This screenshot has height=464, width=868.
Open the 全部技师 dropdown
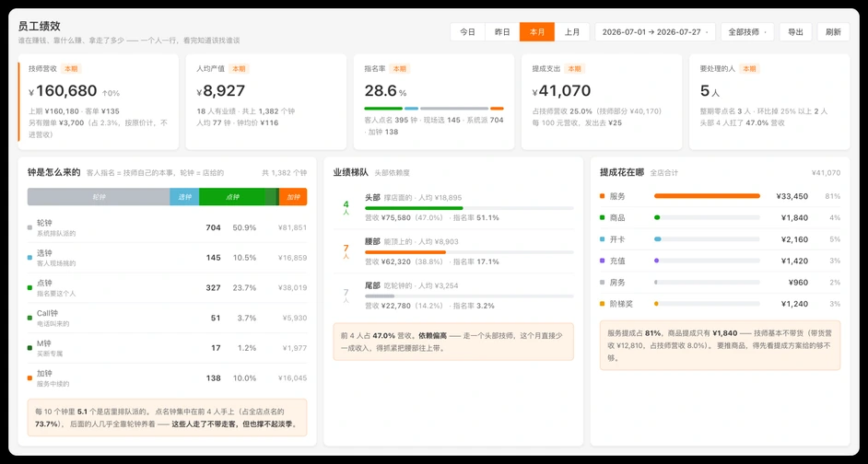click(x=747, y=32)
